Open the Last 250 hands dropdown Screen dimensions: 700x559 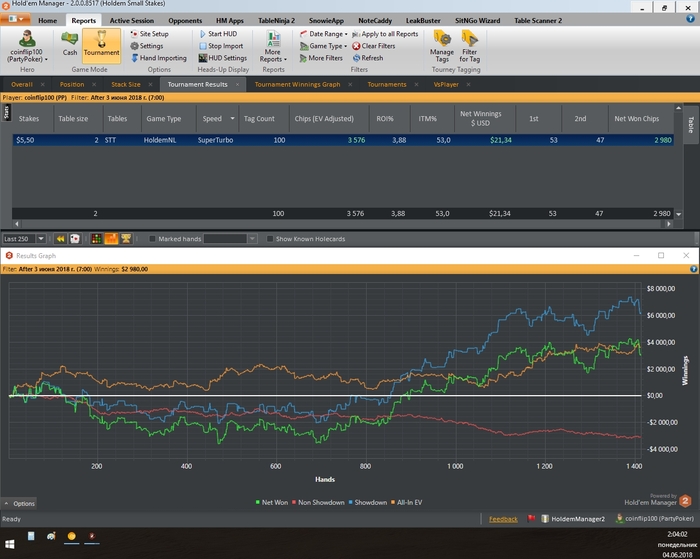41,239
